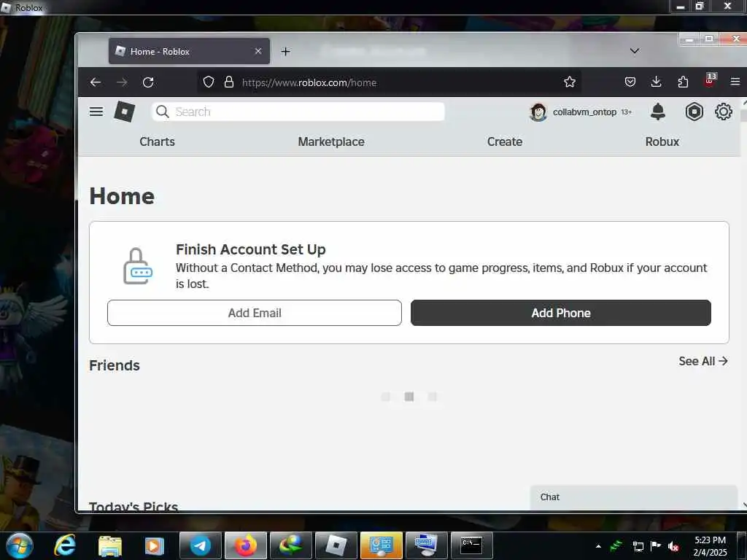Viewport: 747px width, 560px height.
Task: Click inside the Roblox search field
Action: [x=298, y=112]
